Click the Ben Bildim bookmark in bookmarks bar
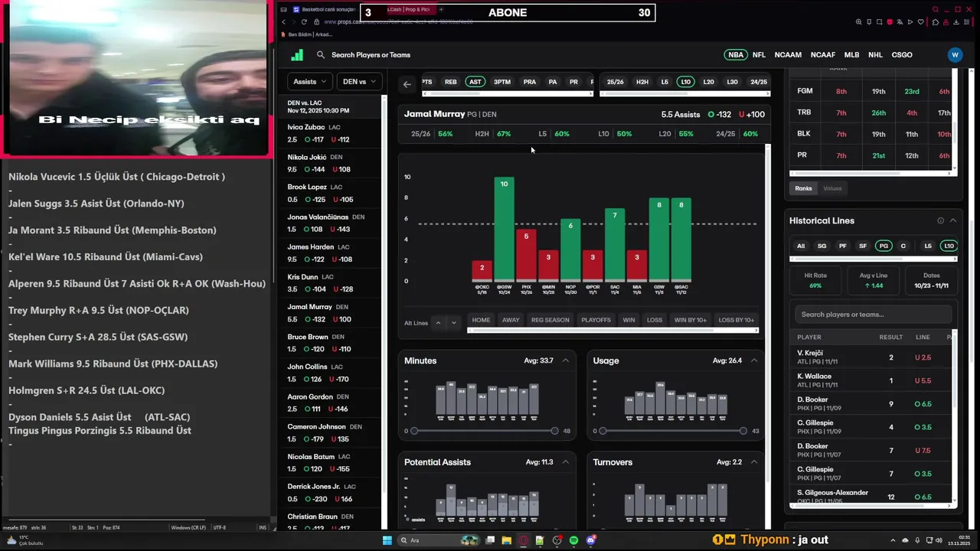This screenshot has width=980, height=551. click(308, 34)
